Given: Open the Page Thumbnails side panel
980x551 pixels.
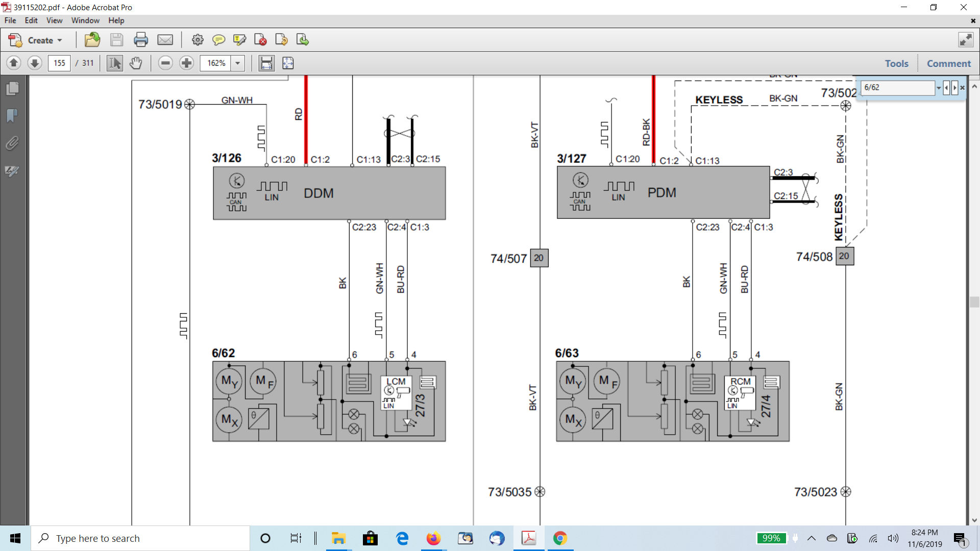Looking at the screenshot, I should (x=12, y=88).
